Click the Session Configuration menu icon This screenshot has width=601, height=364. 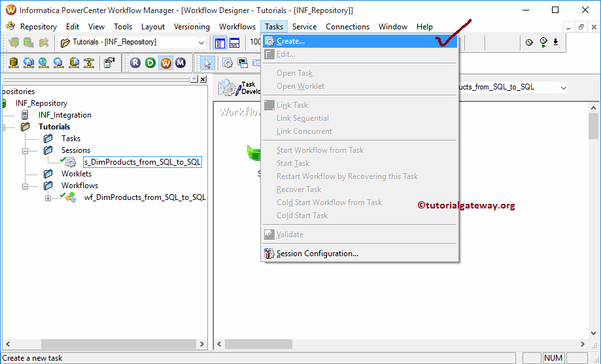269,254
